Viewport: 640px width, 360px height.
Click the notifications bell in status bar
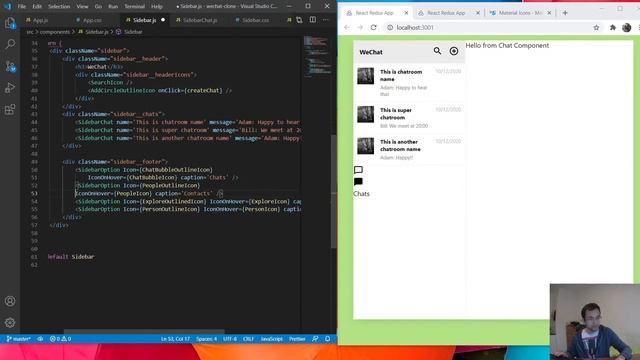(328, 339)
